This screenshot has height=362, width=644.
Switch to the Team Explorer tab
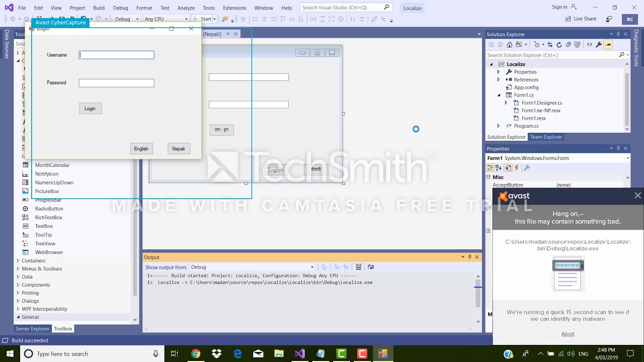pos(546,137)
